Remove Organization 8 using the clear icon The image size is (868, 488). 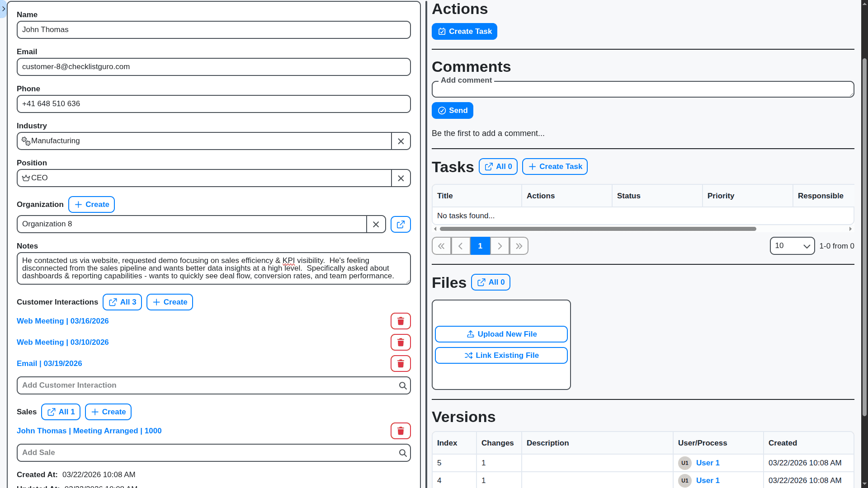(x=376, y=224)
